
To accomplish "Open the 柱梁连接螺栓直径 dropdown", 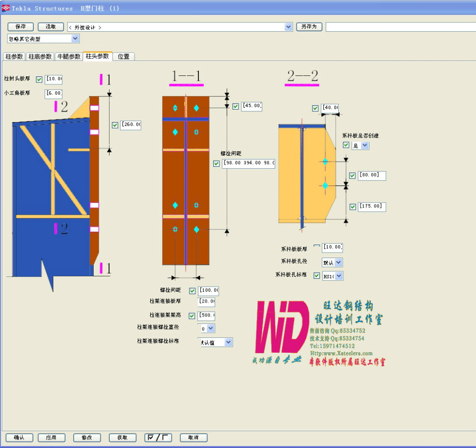I will pos(208,328).
